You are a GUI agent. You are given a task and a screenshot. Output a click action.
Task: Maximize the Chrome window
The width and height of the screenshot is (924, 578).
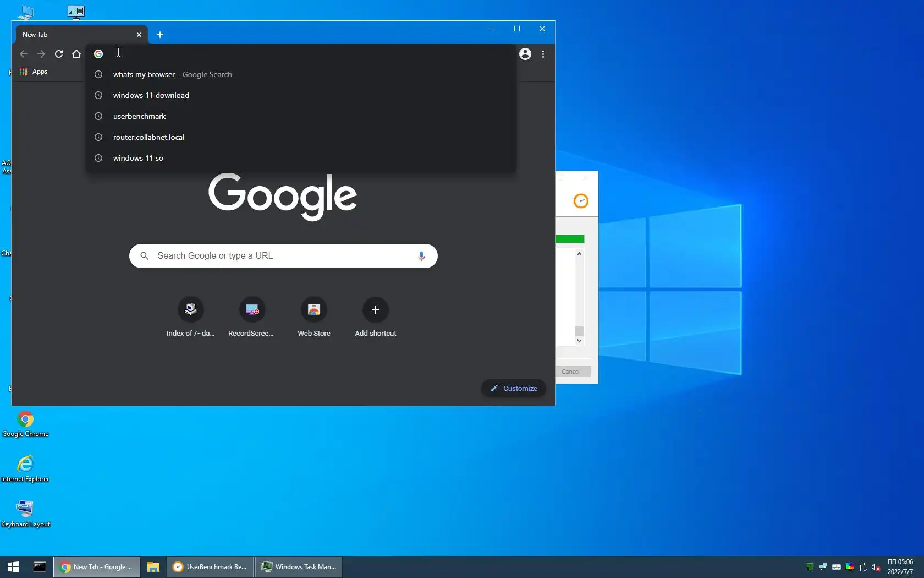517,29
